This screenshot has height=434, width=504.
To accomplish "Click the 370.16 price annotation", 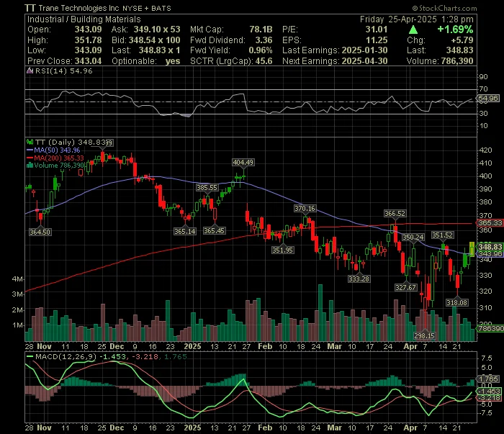I will coord(305,209).
